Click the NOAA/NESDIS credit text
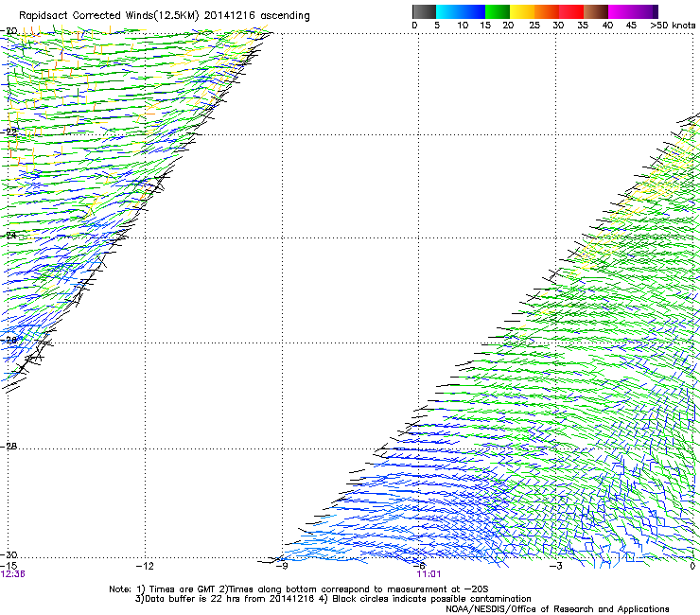This screenshot has height=615, width=700. click(x=557, y=609)
